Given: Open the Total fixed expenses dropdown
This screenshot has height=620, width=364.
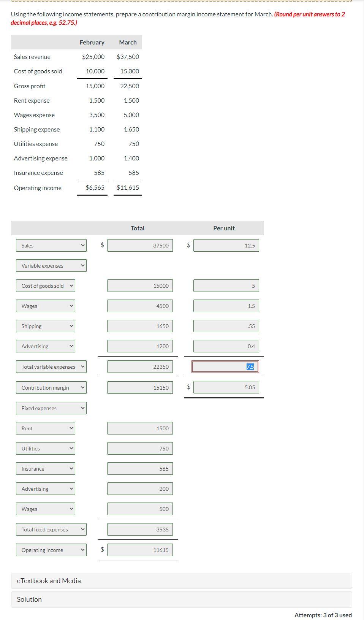Looking at the screenshot, I should tap(51, 529).
